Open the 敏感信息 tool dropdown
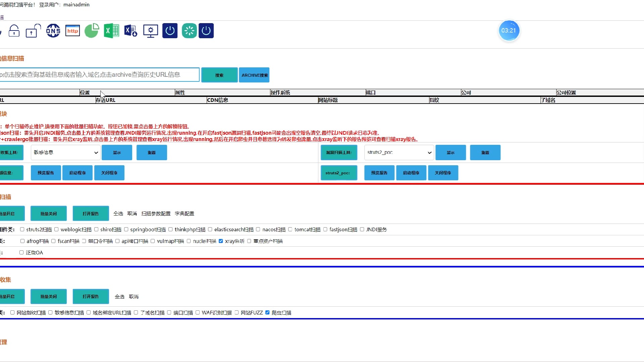The width and height of the screenshot is (644, 362). pyautogui.click(x=65, y=153)
